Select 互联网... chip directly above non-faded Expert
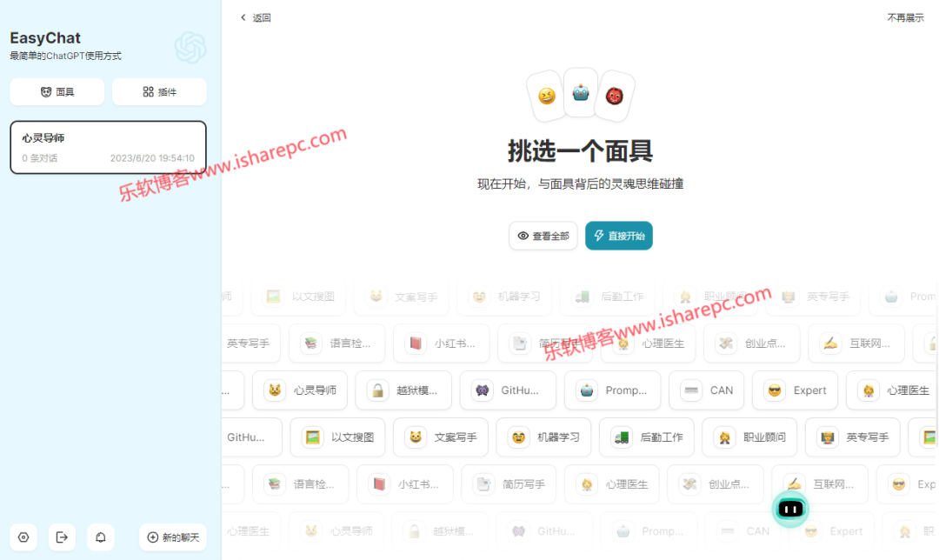The height and width of the screenshot is (560, 939). [856, 343]
